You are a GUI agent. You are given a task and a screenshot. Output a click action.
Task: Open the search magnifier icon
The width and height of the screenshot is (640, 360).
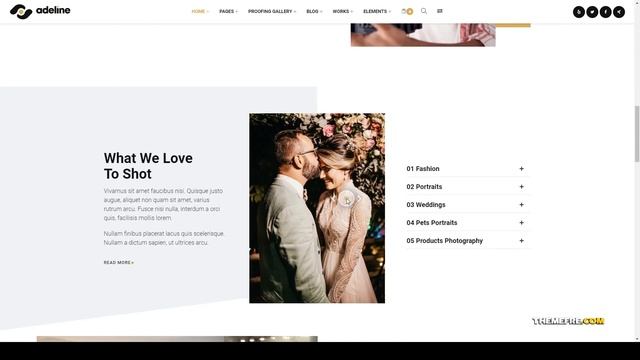pos(424,11)
